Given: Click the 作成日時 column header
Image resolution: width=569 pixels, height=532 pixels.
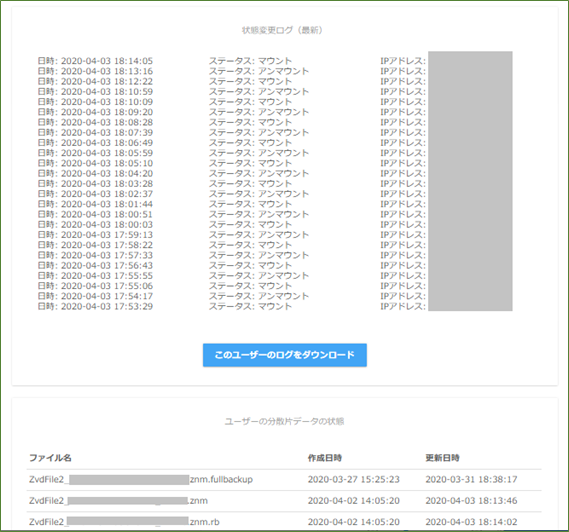Looking at the screenshot, I should click(325, 458).
